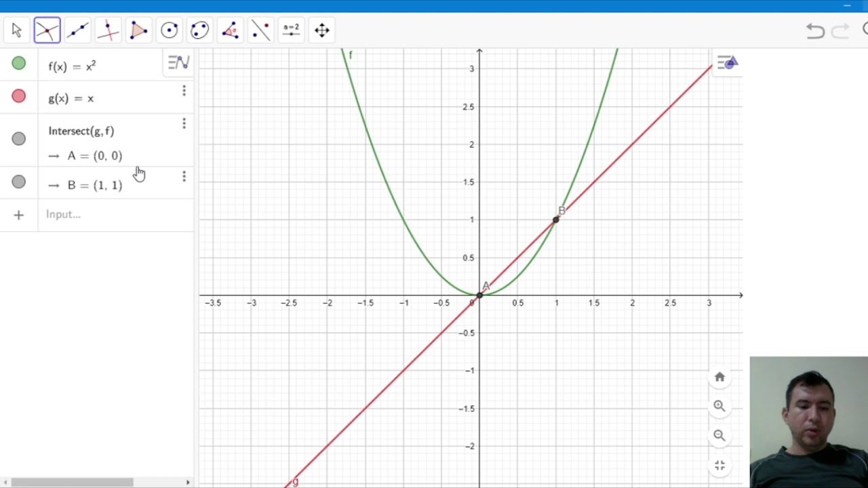The width and height of the screenshot is (868, 488).
Task: Select the f(x) = x² expression
Action: coord(72,66)
